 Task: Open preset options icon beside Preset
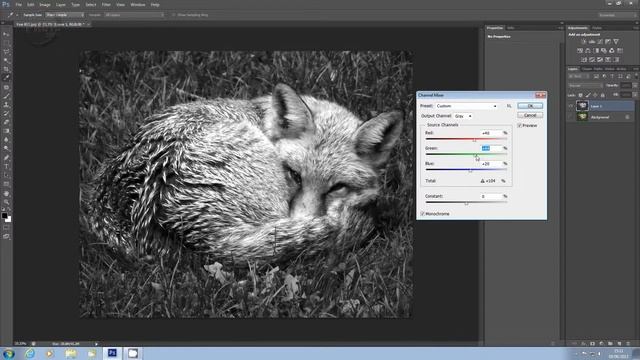pyautogui.click(x=509, y=106)
